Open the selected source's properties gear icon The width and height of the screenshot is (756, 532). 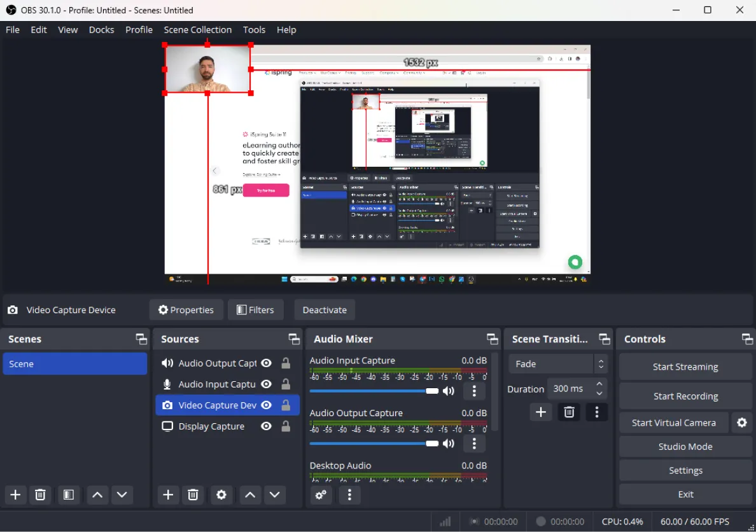[221, 494]
